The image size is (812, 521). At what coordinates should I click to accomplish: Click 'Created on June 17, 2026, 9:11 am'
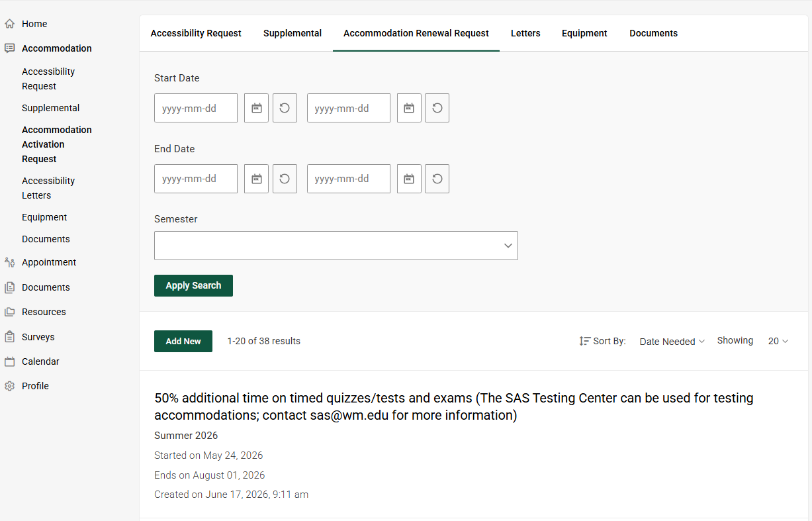click(x=231, y=495)
